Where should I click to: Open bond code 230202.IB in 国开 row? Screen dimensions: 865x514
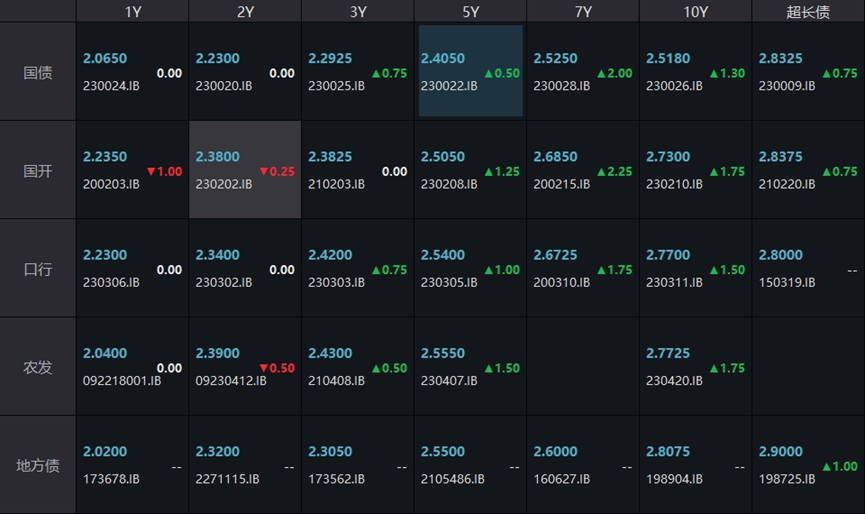click(224, 184)
